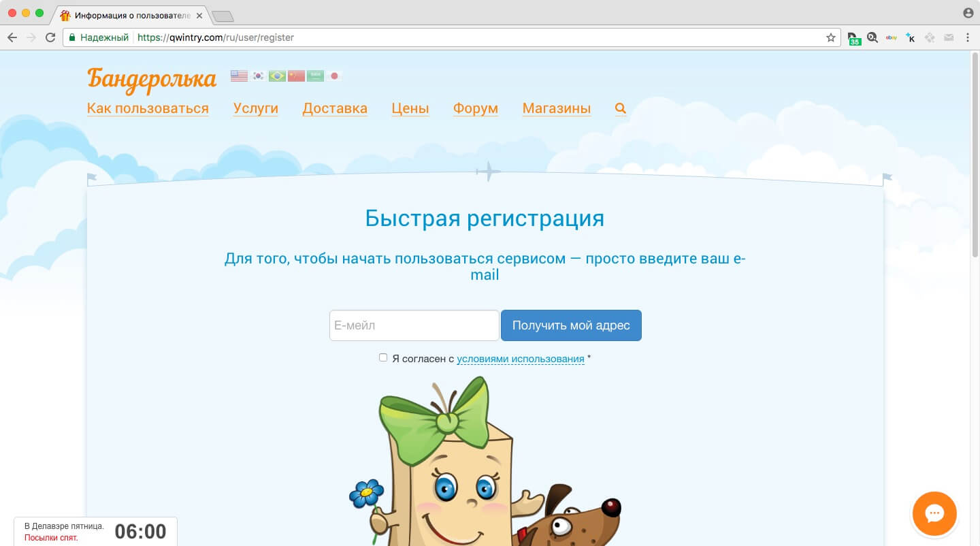This screenshot has width=980, height=546.
Task: Open the Услуги menu item
Action: (256, 108)
